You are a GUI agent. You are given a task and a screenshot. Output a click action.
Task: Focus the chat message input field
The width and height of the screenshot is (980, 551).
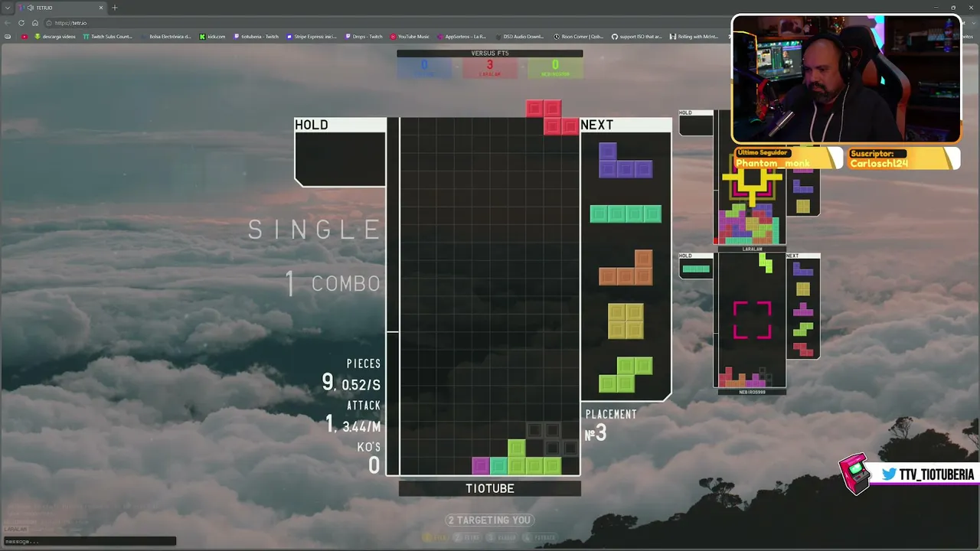point(90,541)
